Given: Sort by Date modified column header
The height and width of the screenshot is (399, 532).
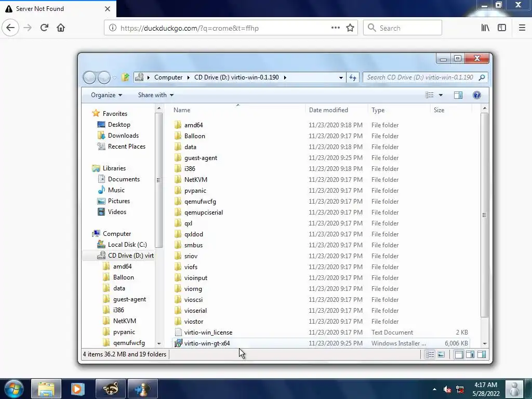Looking at the screenshot, I should (337, 110).
